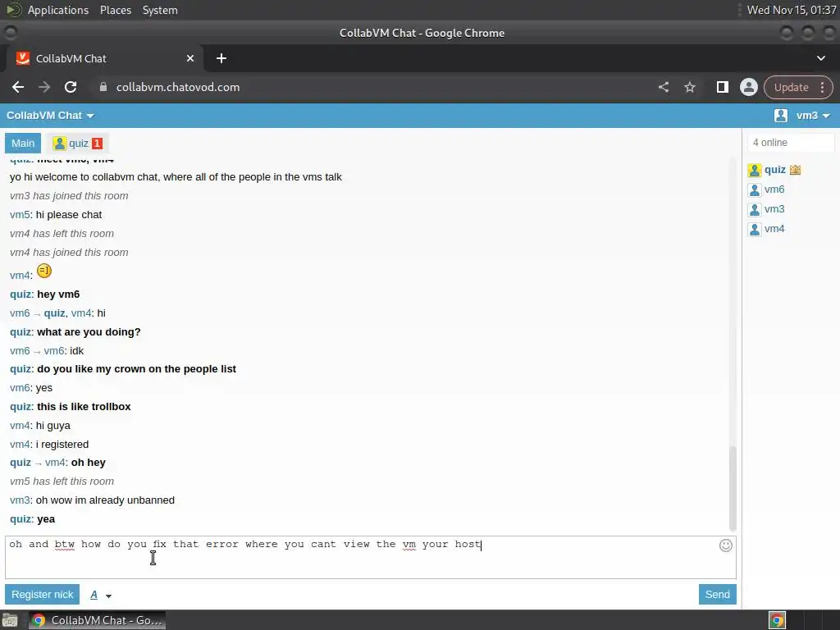Click 'vm3 has joined this room' notice
Image resolution: width=840 pixels, height=630 pixels.
69,196
